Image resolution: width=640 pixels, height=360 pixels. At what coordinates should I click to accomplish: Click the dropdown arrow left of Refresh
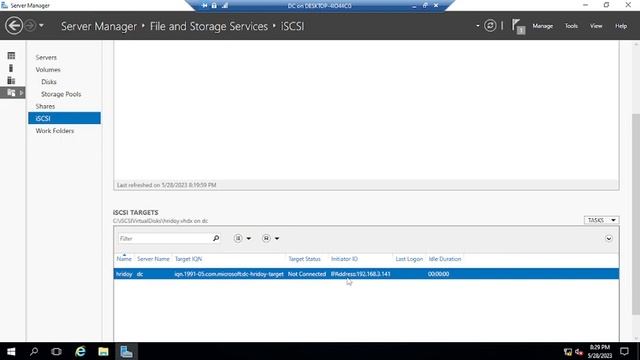pos(478,26)
